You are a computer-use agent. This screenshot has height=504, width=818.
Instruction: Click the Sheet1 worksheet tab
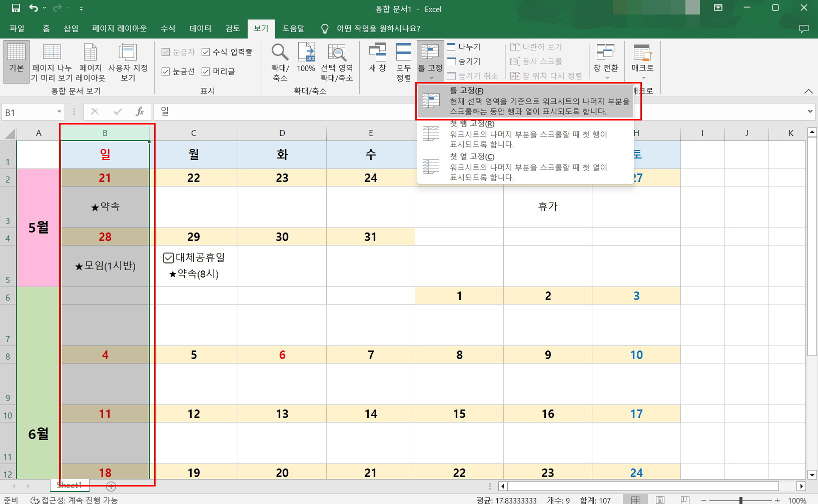click(69, 484)
